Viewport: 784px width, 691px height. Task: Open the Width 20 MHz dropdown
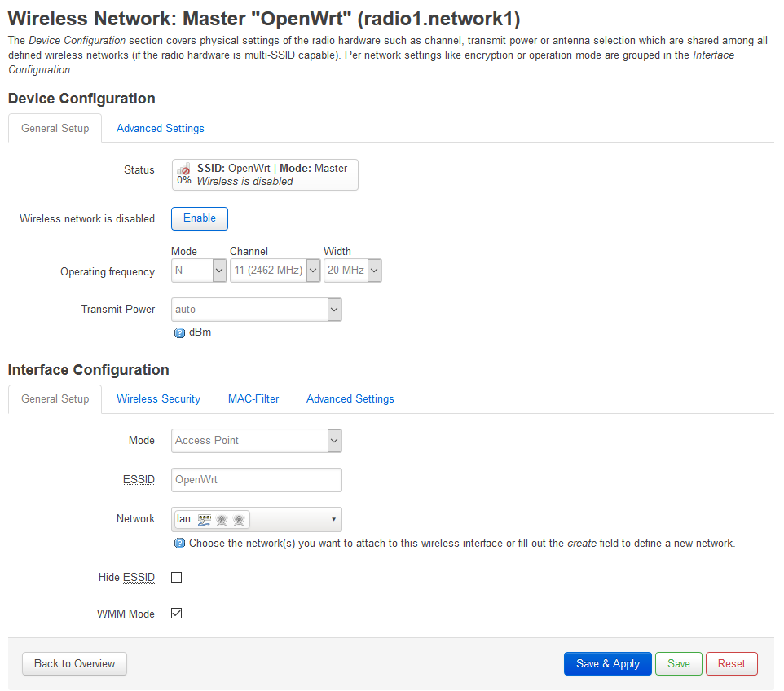point(353,271)
